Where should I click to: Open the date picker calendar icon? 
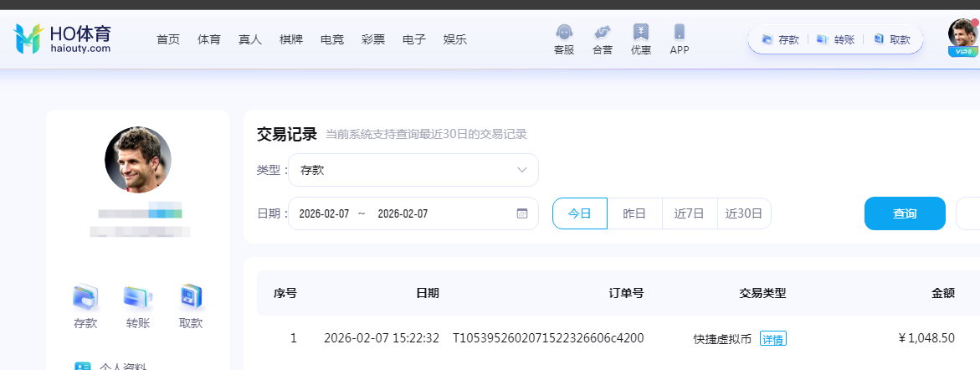pos(522,213)
